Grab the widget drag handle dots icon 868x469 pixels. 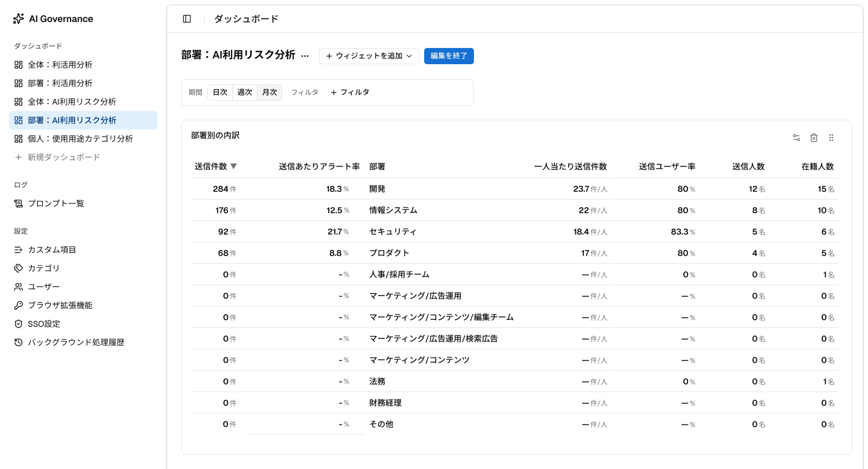831,138
